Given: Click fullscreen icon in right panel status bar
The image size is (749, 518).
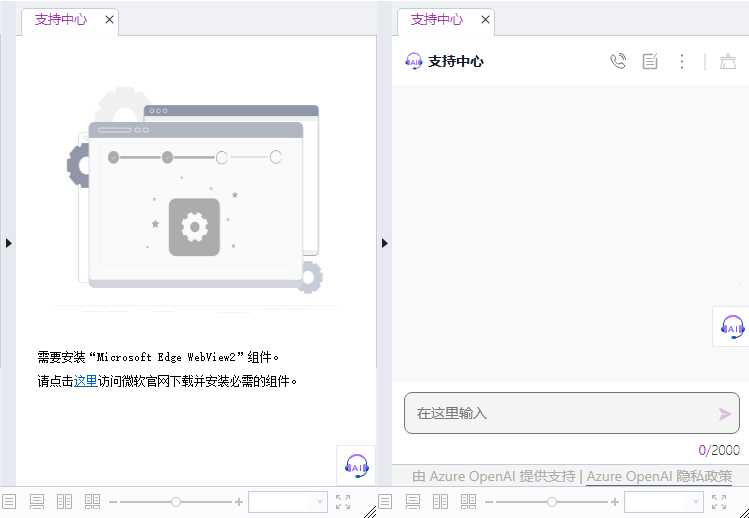Looking at the screenshot, I should tap(719, 502).
